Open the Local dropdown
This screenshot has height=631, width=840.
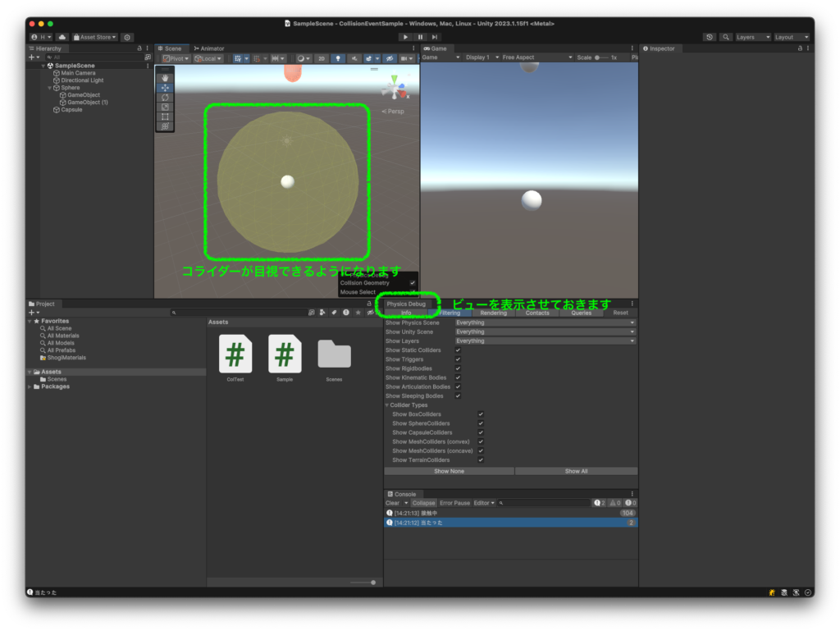click(208, 58)
